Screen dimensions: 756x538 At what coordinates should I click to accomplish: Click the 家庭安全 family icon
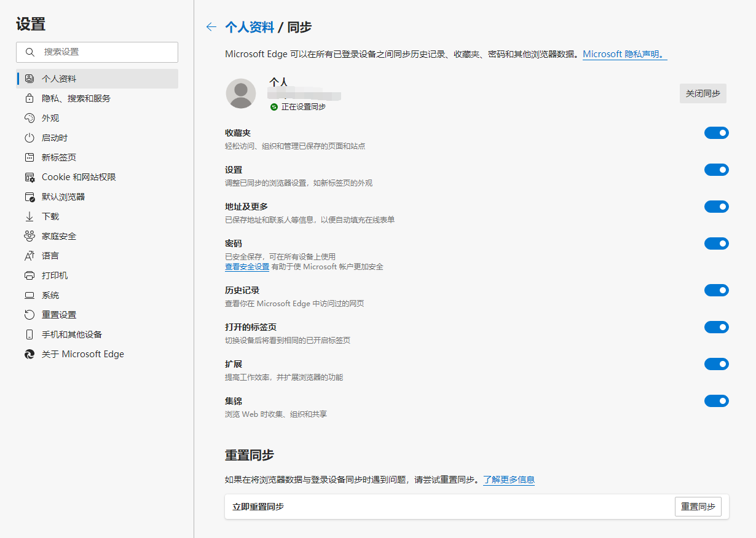click(x=30, y=236)
